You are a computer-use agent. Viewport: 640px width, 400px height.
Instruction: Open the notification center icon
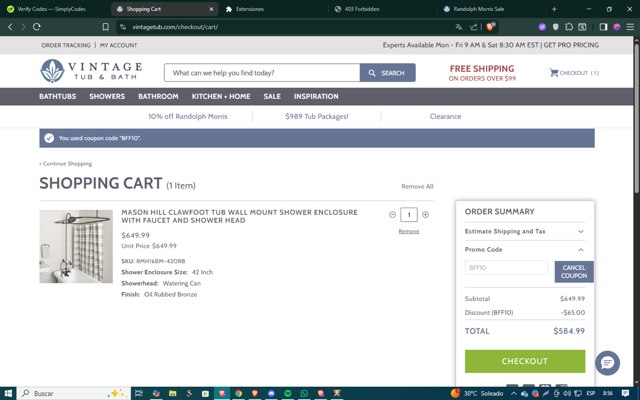click(625, 393)
